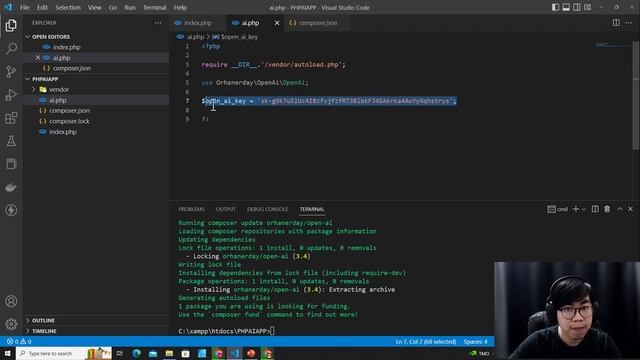Expand the Timeline section
The width and height of the screenshot is (640, 360).
tap(44, 331)
